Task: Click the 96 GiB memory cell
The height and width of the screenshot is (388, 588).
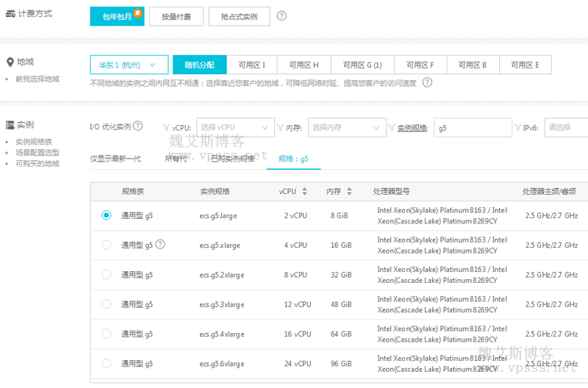Action: (341, 364)
